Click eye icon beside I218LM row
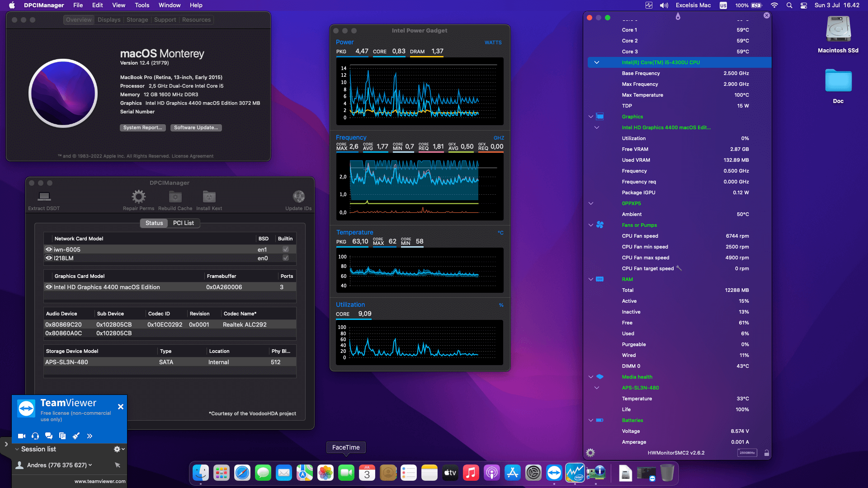The image size is (868, 488). 49,258
